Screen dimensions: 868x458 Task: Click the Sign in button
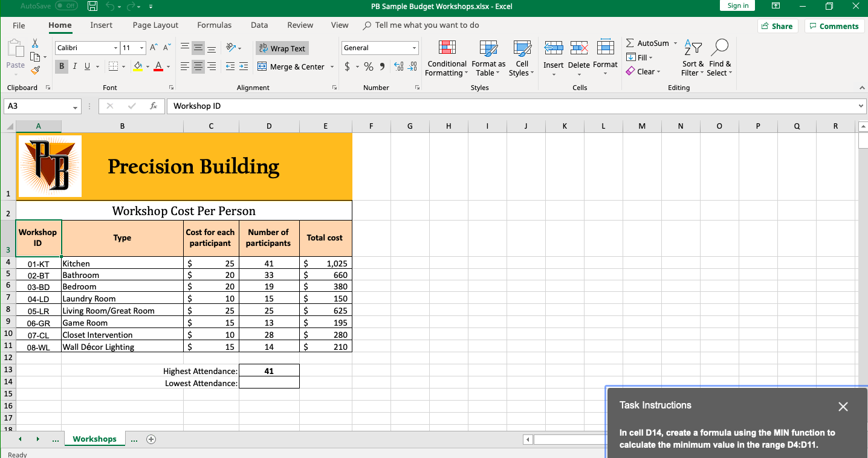pos(737,5)
